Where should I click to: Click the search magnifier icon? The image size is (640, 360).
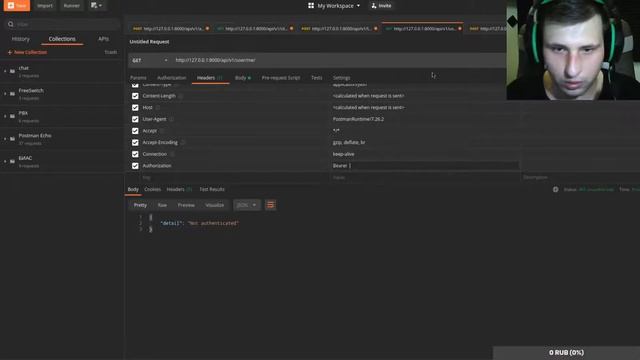[11, 24]
